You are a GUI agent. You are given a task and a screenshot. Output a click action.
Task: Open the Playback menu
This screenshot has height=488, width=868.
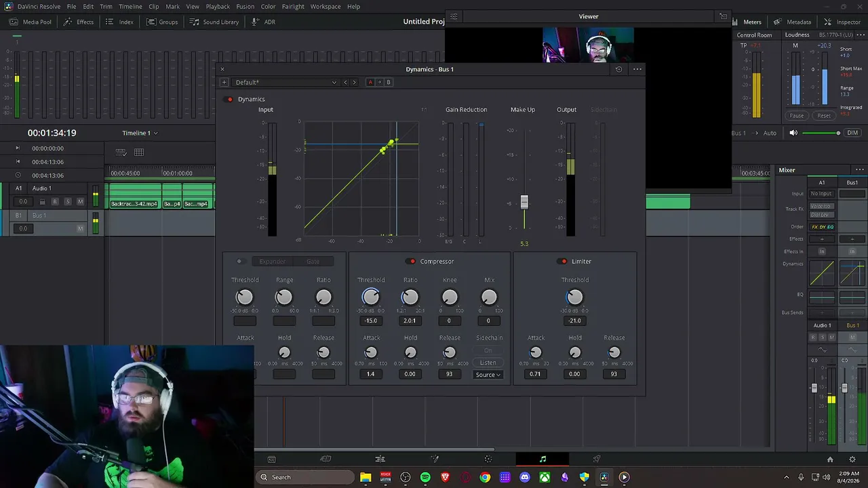click(218, 6)
